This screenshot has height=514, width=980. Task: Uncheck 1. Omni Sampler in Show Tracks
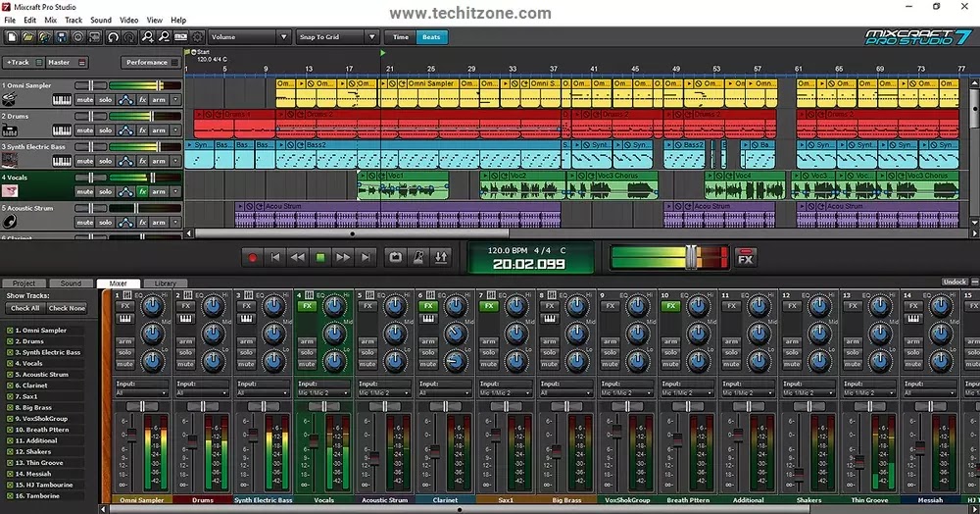10,331
